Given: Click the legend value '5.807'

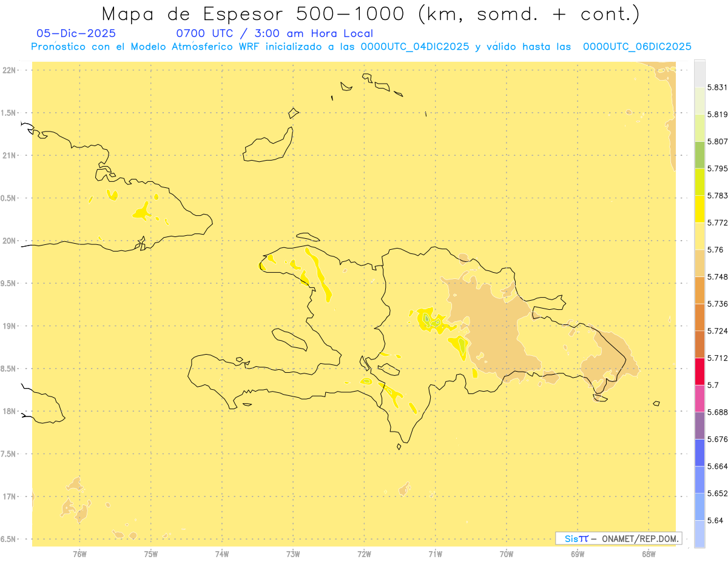Looking at the screenshot, I should coord(718,141).
